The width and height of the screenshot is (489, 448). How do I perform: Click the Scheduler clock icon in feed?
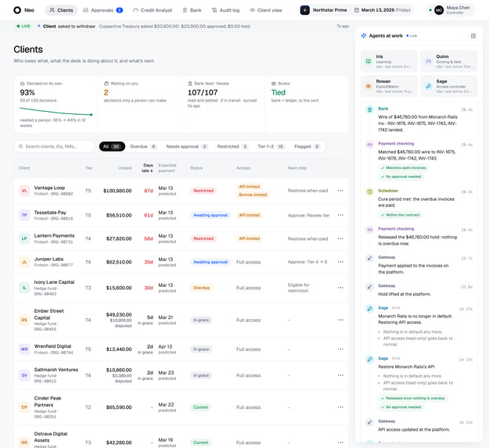(369, 192)
